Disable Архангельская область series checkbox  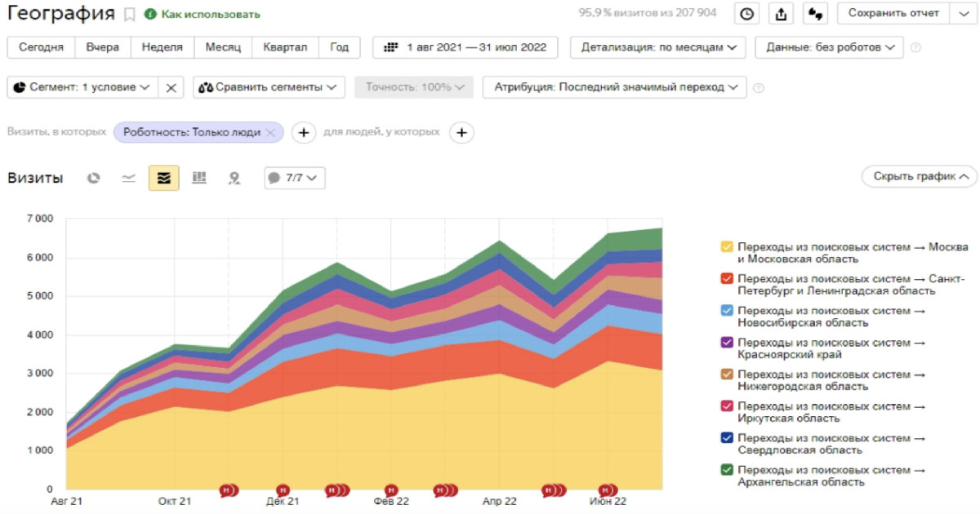pyautogui.click(x=726, y=470)
